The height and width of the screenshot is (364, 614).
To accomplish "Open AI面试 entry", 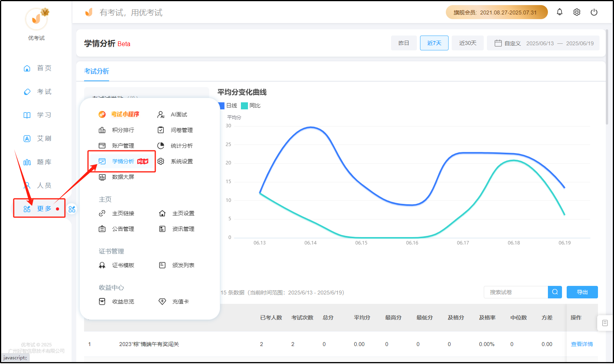I will [x=172, y=114].
